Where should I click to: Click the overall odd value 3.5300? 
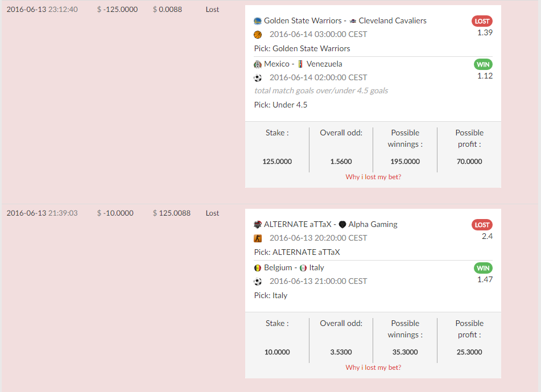click(x=341, y=352)
